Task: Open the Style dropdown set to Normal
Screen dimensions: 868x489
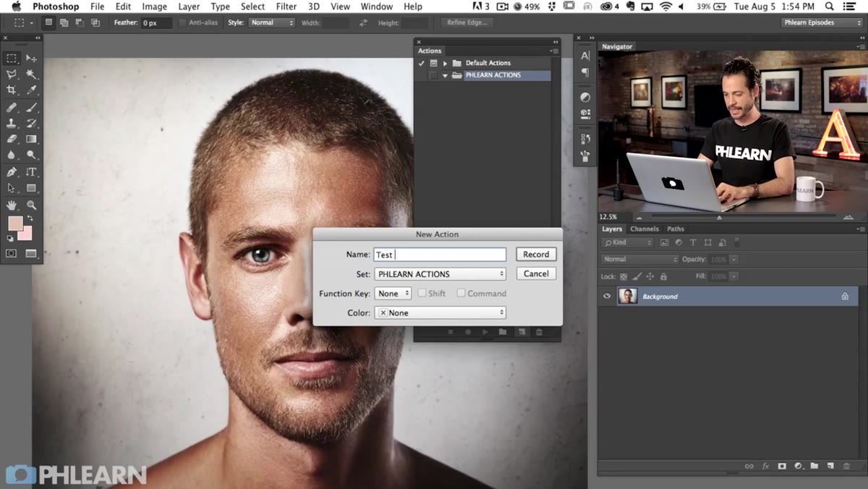Action: (271, 22)
